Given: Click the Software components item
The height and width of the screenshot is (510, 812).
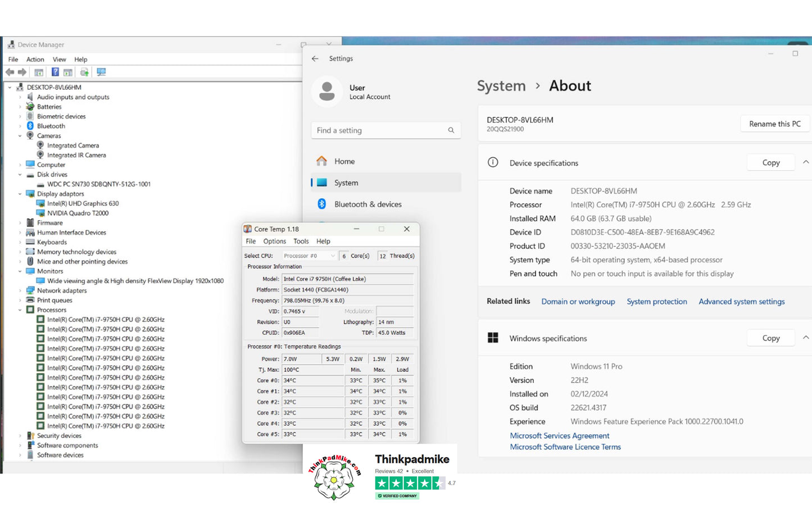Looking at the screenshot, I should click(67, 445).
